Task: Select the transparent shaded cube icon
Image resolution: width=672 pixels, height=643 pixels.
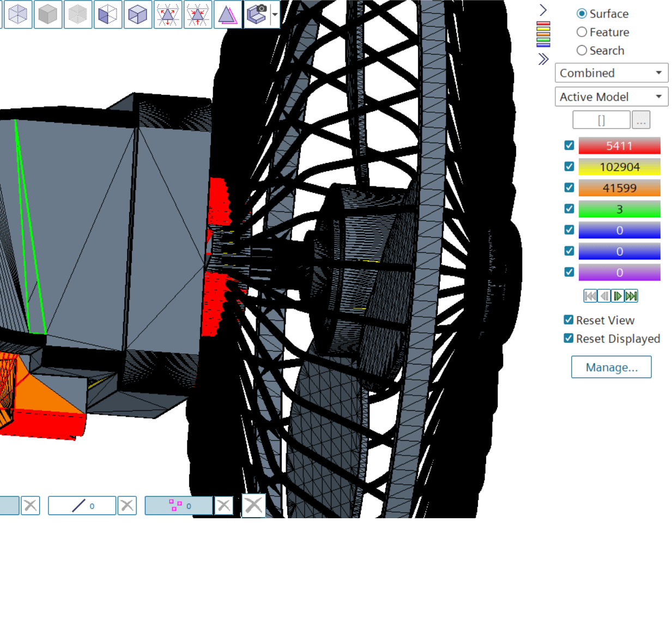Action: tap(138, 15)
